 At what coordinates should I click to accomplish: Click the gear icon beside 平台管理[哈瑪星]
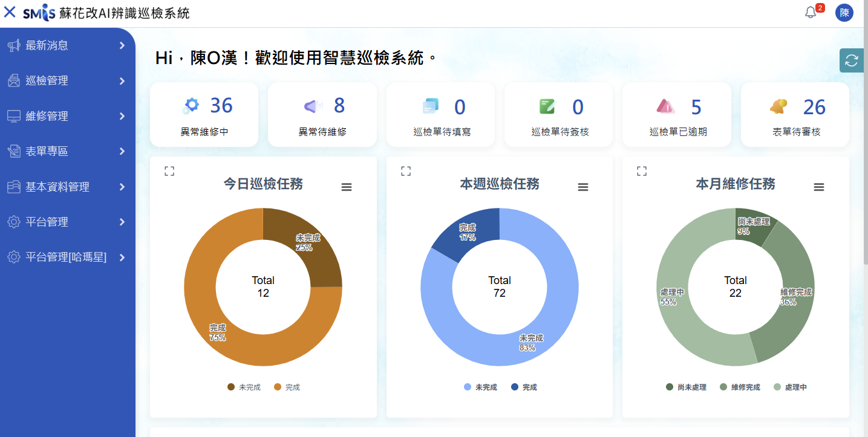coord(14,257)
